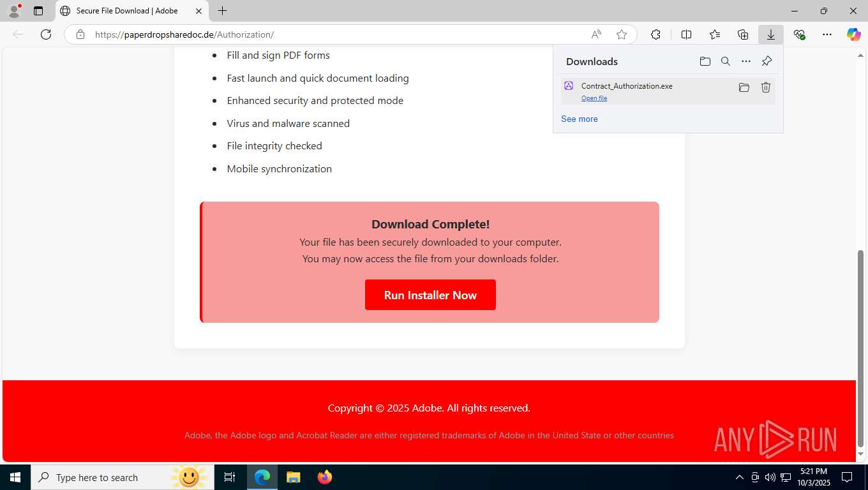
Task: Open Task View on the taskbar
Action: coord(230,477)
